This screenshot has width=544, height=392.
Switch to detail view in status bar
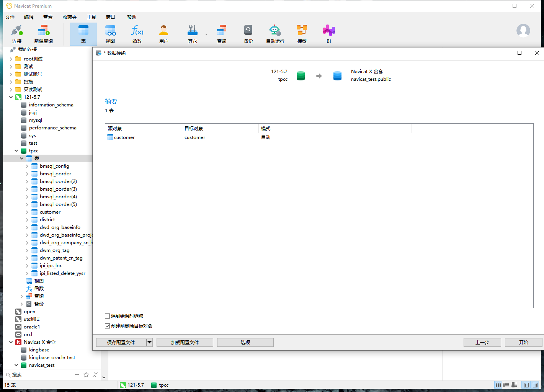point(506,385)
